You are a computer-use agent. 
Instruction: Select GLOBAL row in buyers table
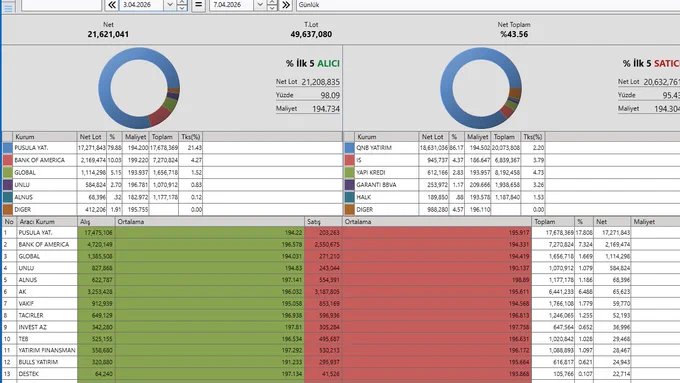coord(172,172)
